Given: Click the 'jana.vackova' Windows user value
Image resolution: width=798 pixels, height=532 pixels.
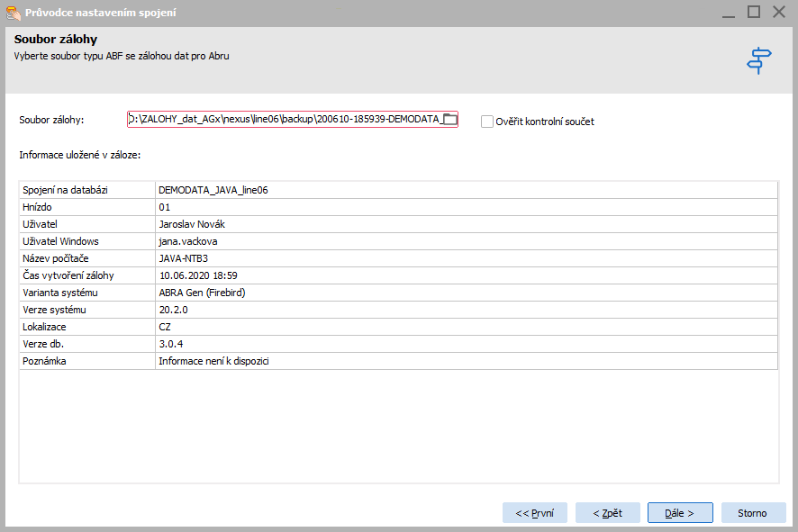Looking at the screenshot, I should 187,241.
